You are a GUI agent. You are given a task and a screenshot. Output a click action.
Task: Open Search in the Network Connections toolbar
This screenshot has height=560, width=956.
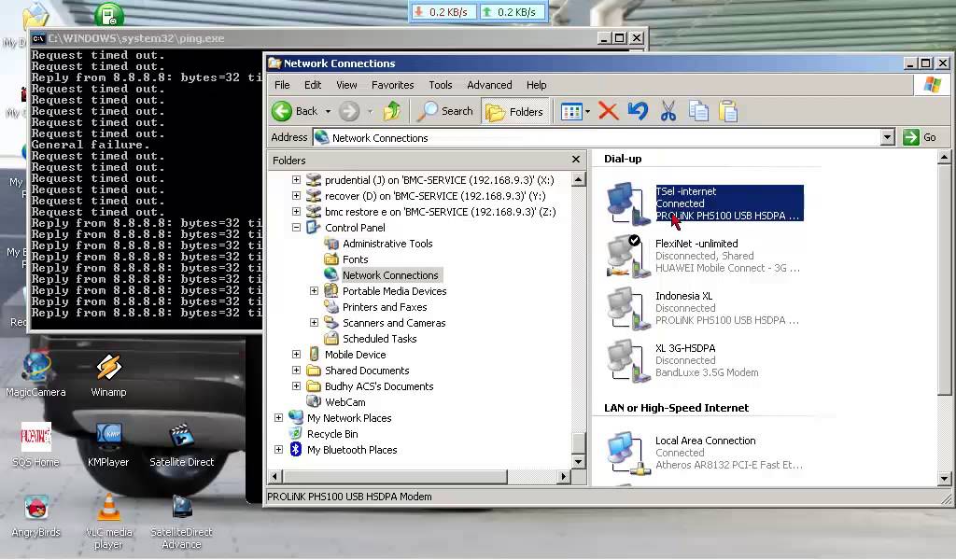click(x=446, y=111)
